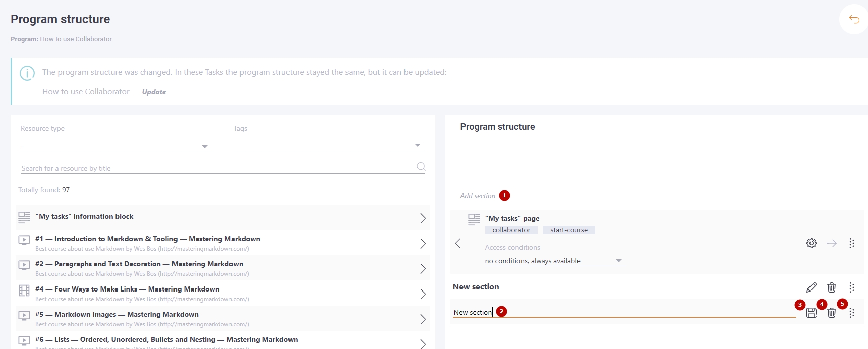
Task: Delete the New section heading with trash icon
Action: coord(832,287)
